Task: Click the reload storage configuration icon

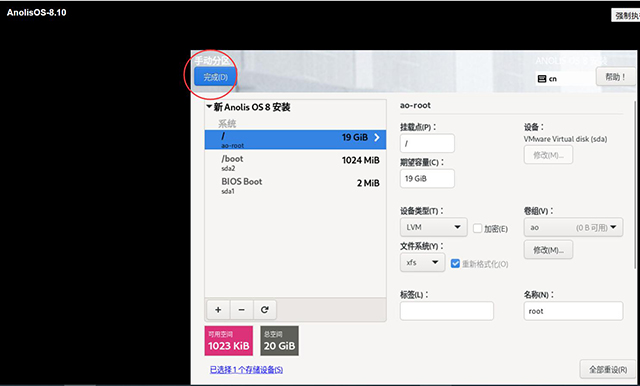Action: (265, 310)
